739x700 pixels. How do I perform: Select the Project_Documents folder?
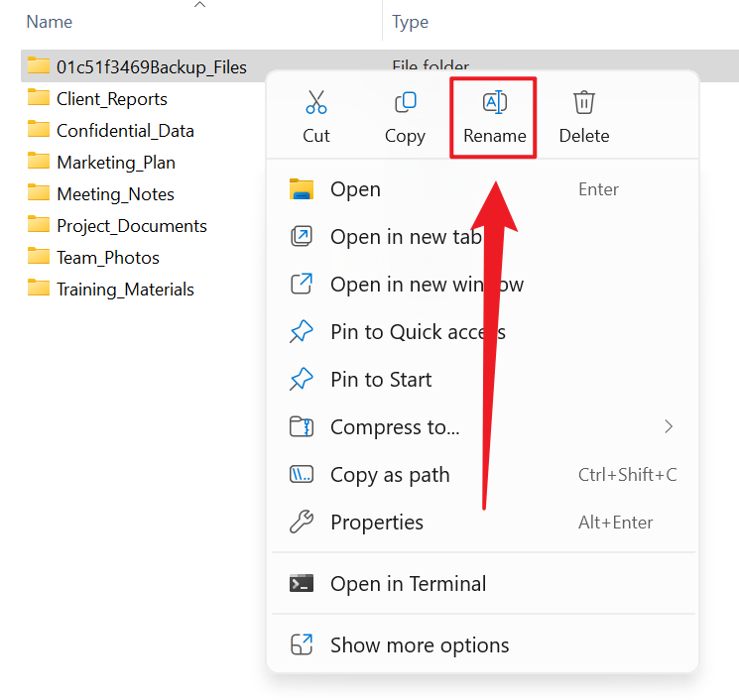pyautogui.click(x=132, y=226)
